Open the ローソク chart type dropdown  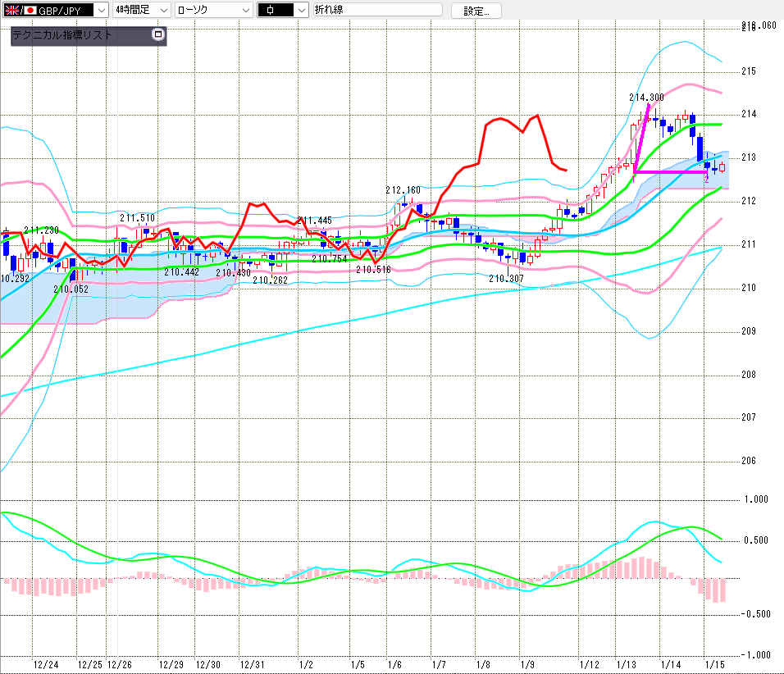(x=244, y=11)
